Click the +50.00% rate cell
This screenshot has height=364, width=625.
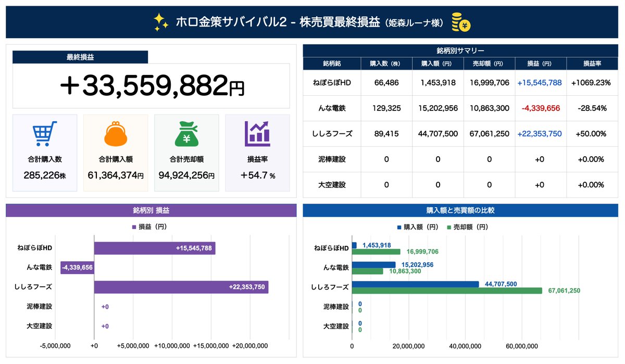(591, 134)
